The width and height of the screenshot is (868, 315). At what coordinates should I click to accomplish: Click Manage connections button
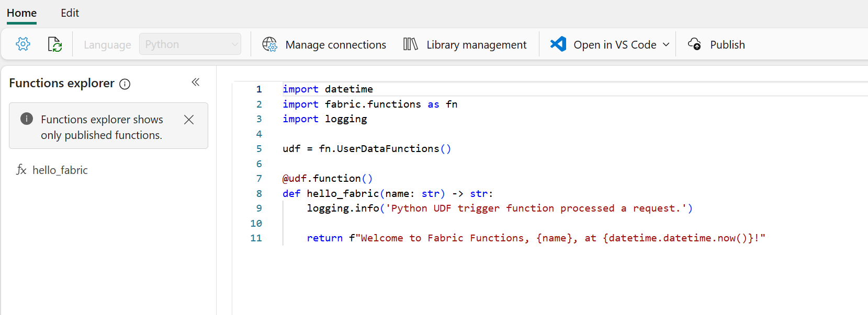[x=324, y=44]
